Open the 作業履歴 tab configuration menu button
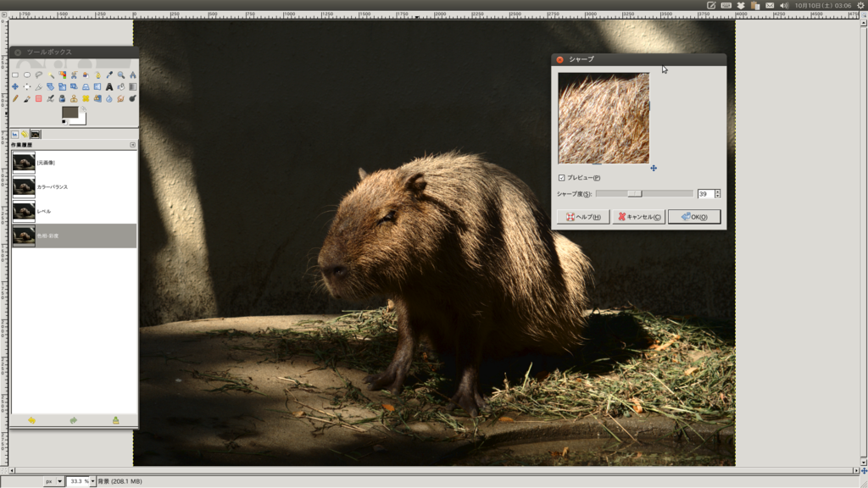 coord(133,145)
